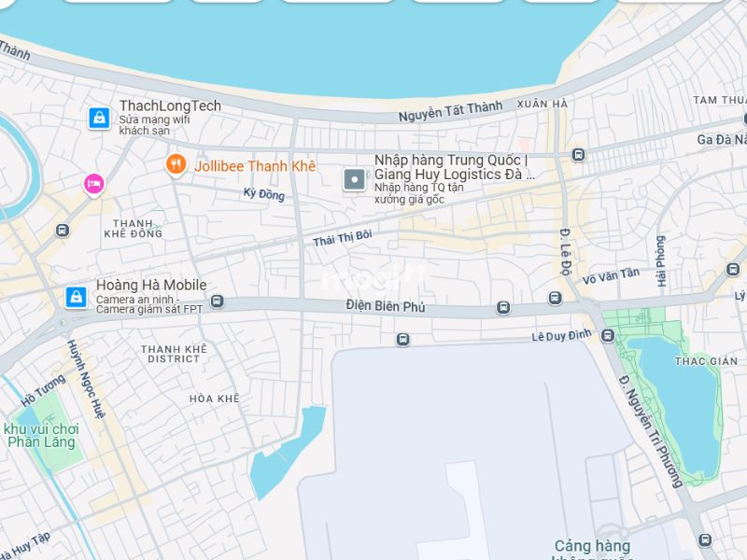
Task: Open the Jollibee Thanh Khê place label
Action: click(255, 166)
